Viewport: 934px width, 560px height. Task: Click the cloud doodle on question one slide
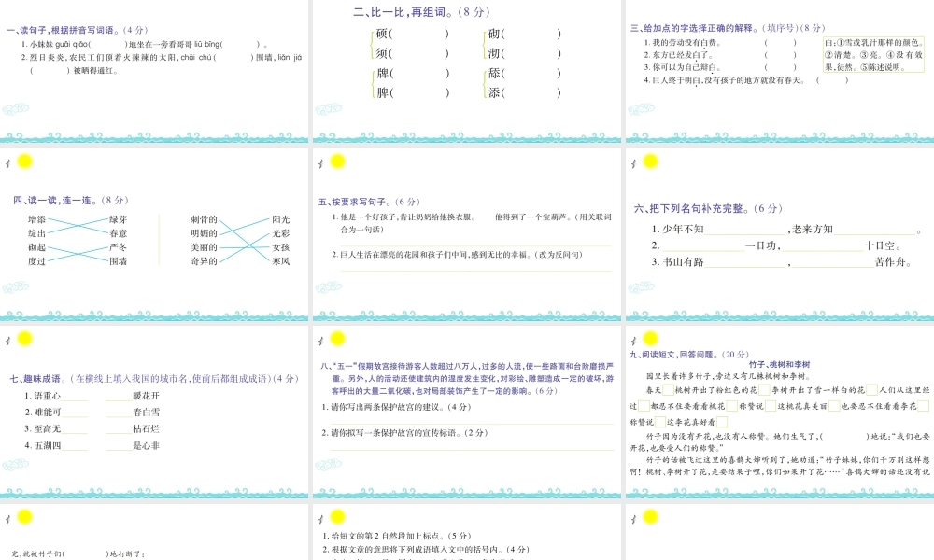(14, 108)
